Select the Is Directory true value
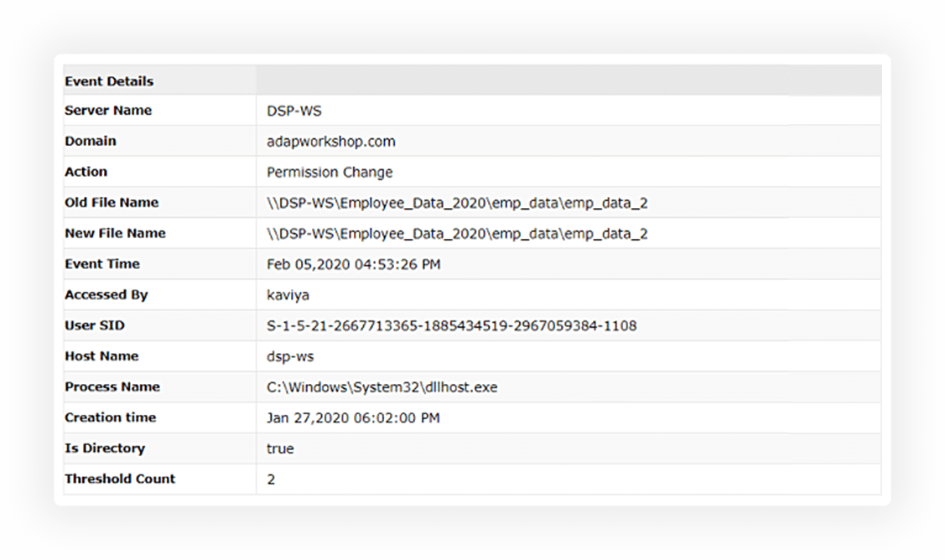This screenshot has height=560, width=945. pos(280,449)
